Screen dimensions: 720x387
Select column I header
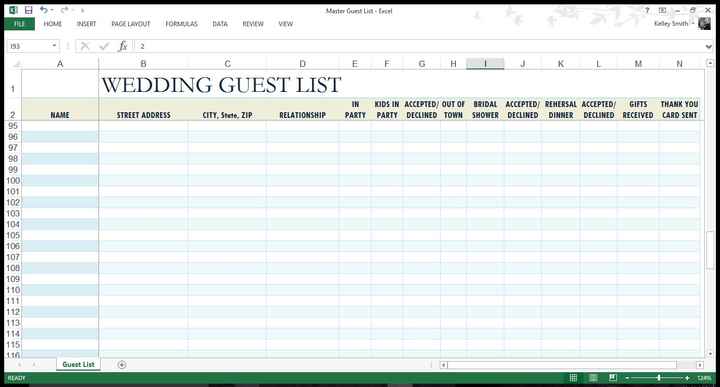(485, 64)
